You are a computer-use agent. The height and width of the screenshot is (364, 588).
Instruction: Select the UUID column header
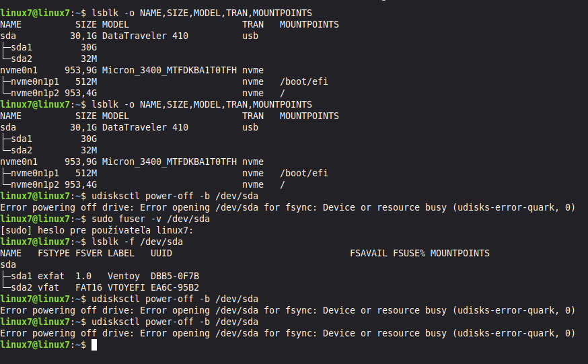(x=161, y=254)
